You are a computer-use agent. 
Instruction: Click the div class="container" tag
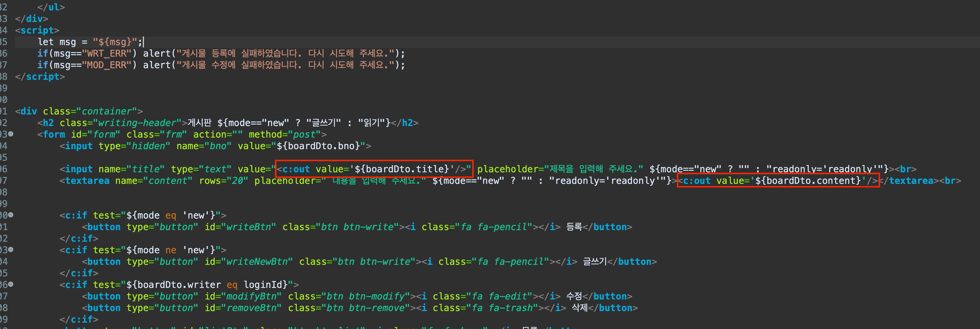pyautogui.click(x=78, y=111)
